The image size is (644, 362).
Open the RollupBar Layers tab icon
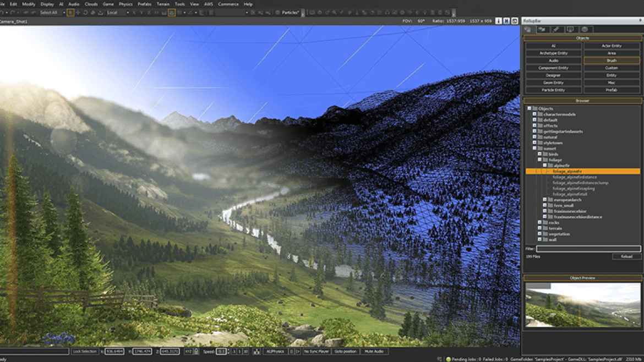[x=585, y=29]
